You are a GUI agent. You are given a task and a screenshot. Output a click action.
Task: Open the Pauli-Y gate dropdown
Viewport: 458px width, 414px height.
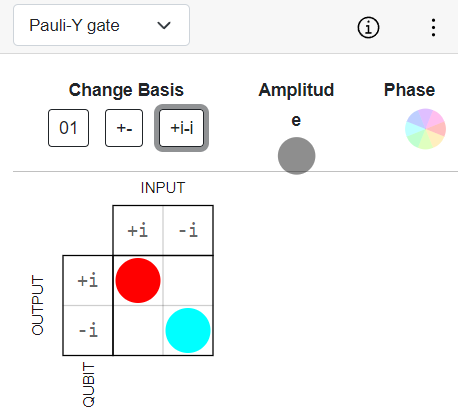click(x=101, y=25)
